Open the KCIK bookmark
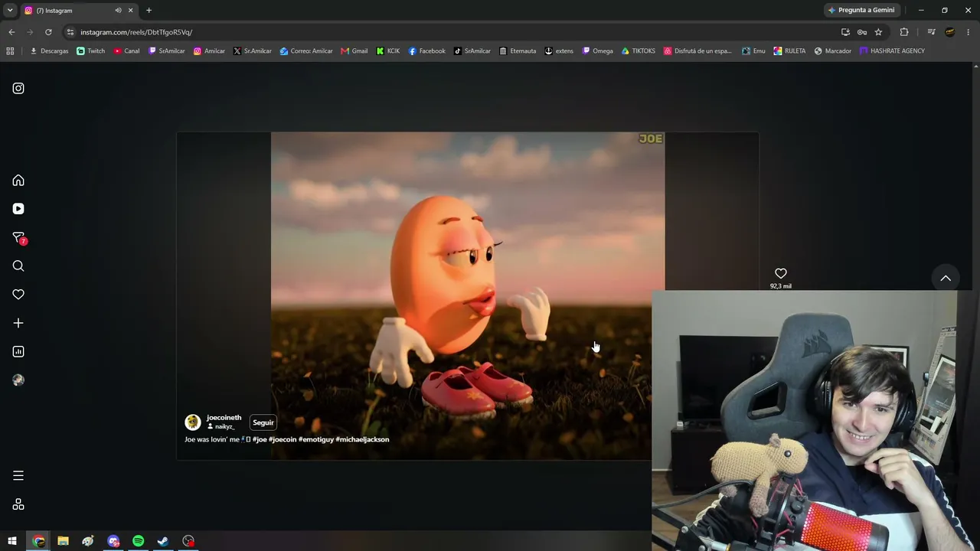 (388, 51)
